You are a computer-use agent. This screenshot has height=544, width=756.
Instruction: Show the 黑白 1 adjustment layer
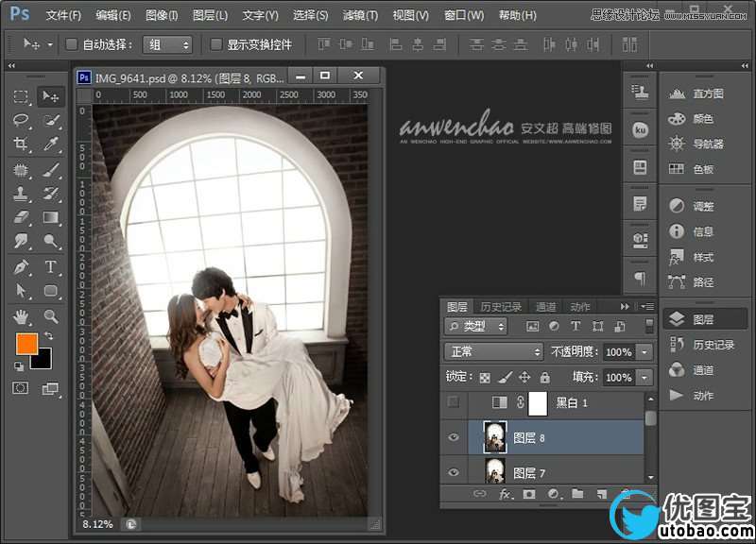pyautogui.click(x=453, y=401)
